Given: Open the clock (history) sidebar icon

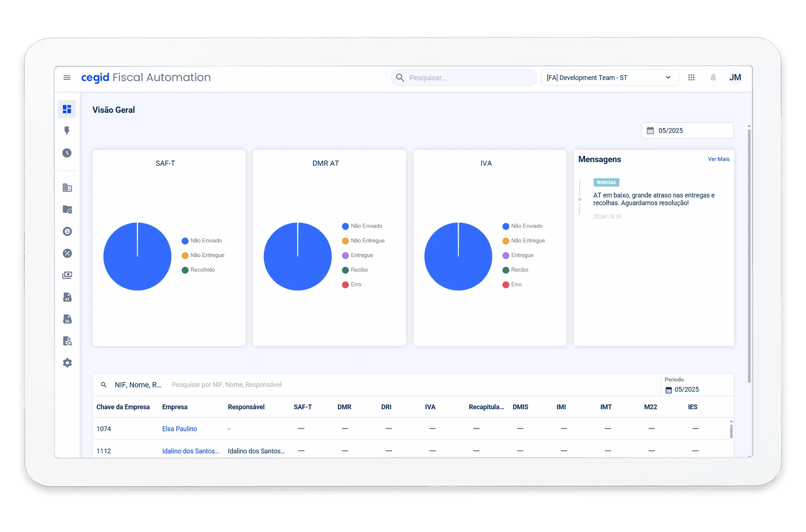Looking at the screenshot, I should [67, 153].
